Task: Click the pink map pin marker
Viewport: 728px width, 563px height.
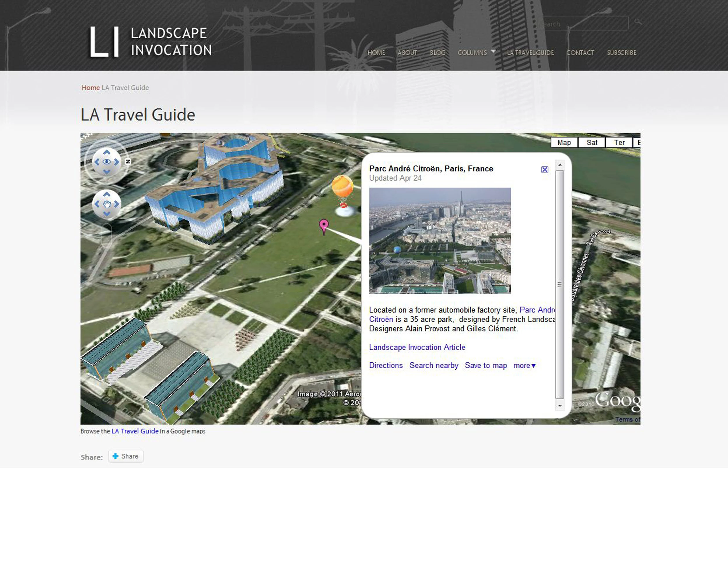Action: [x=324, y=227]
